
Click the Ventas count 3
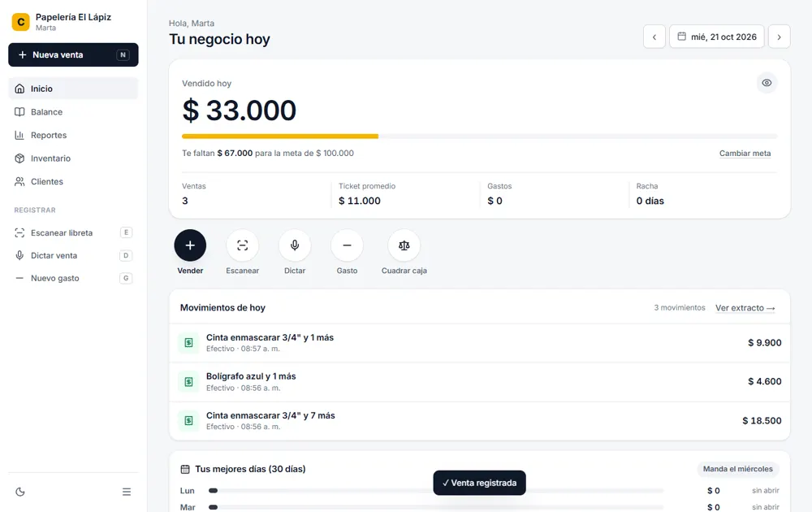[x=185, y=201]
